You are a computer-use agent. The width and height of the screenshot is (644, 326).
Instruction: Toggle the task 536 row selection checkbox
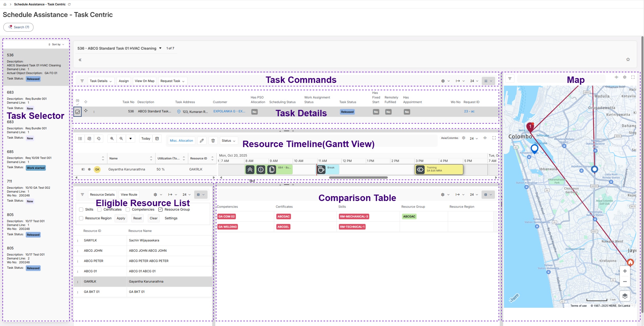pyautogui.click(x=77, y=112)
